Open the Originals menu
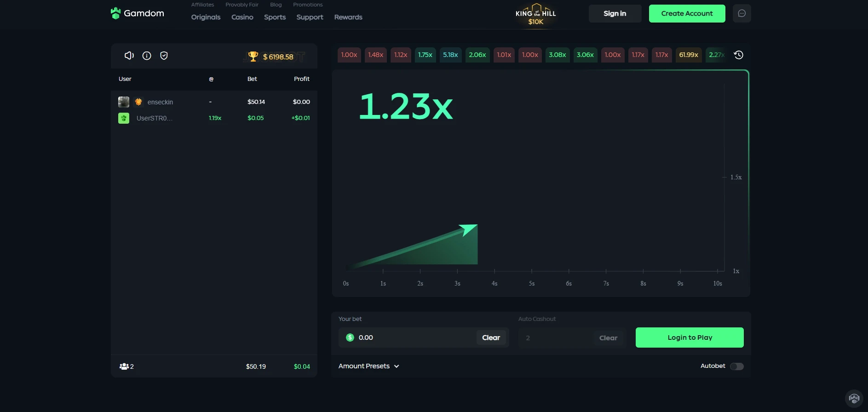Screen dimensions: 868x412 206,17
